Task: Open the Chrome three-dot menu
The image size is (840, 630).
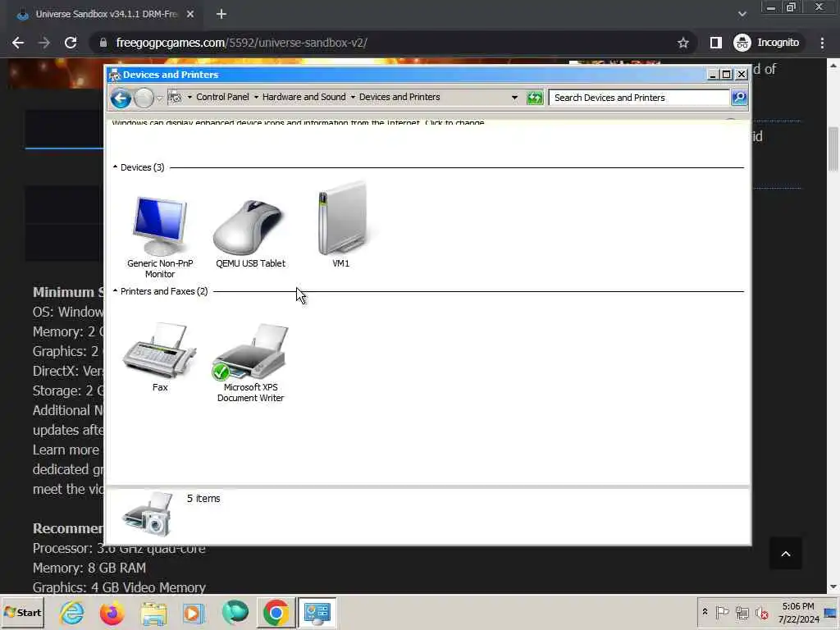Action: (822, 43)
